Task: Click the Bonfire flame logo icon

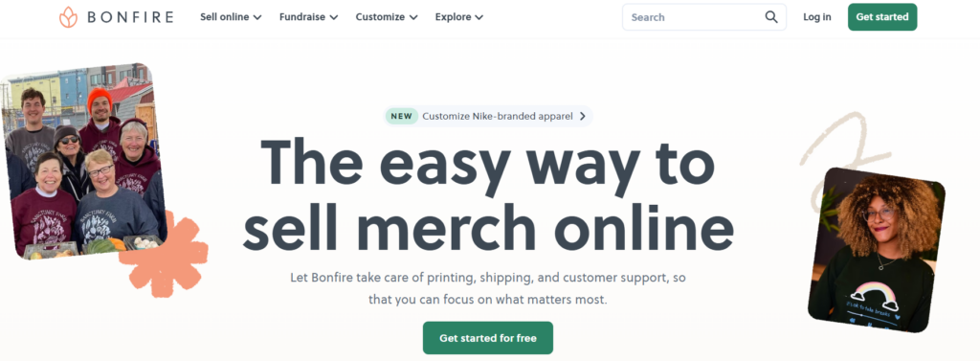Action: coord(68,17)
